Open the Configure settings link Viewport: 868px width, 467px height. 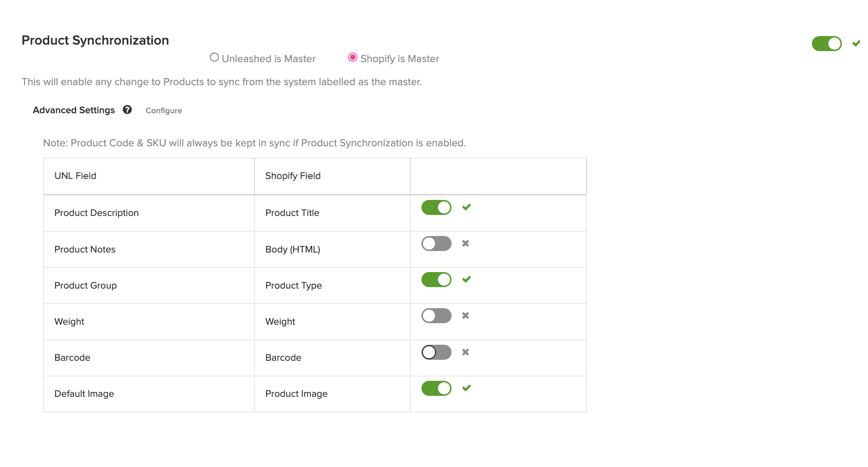(163, 110)
